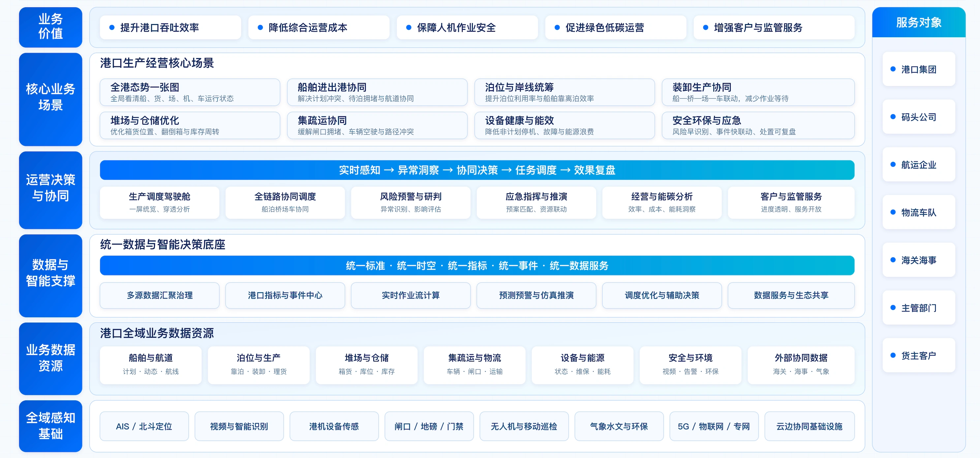Select 主管部门 in service objects

click(x=919, y=307)
